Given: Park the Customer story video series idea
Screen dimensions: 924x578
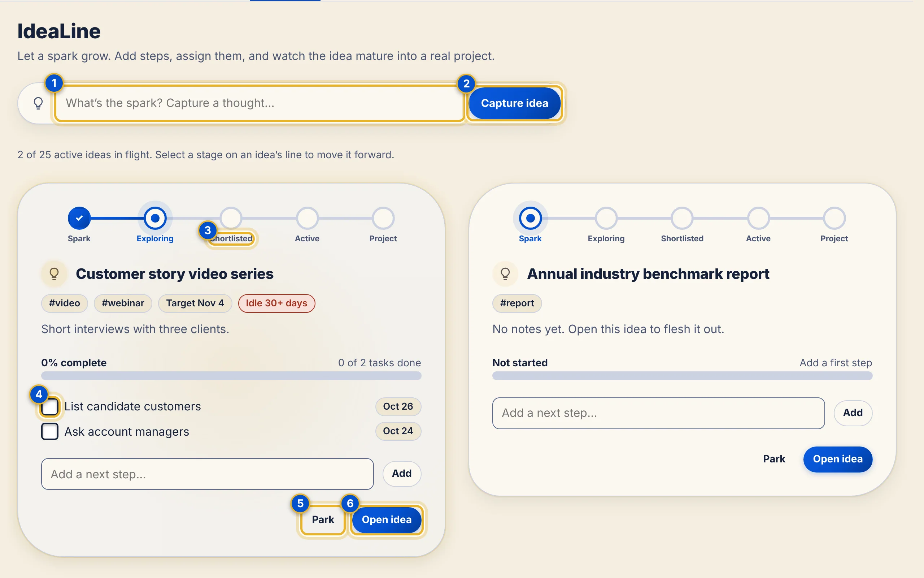Looking at the screenshot, I should point(323,519).
